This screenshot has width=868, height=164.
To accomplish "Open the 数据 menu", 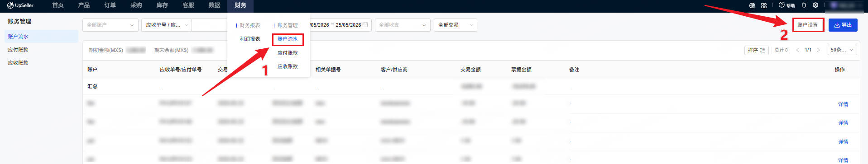I will [x=214, y=5].
